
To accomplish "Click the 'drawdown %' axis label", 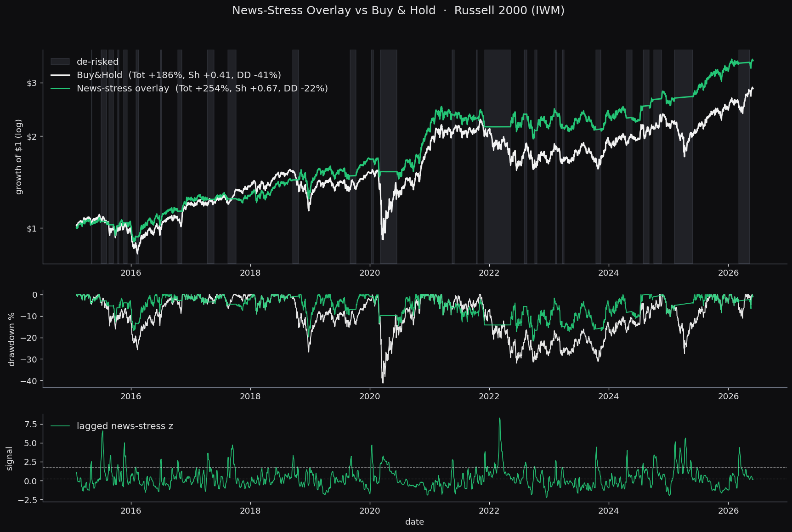I will (12, 340).
